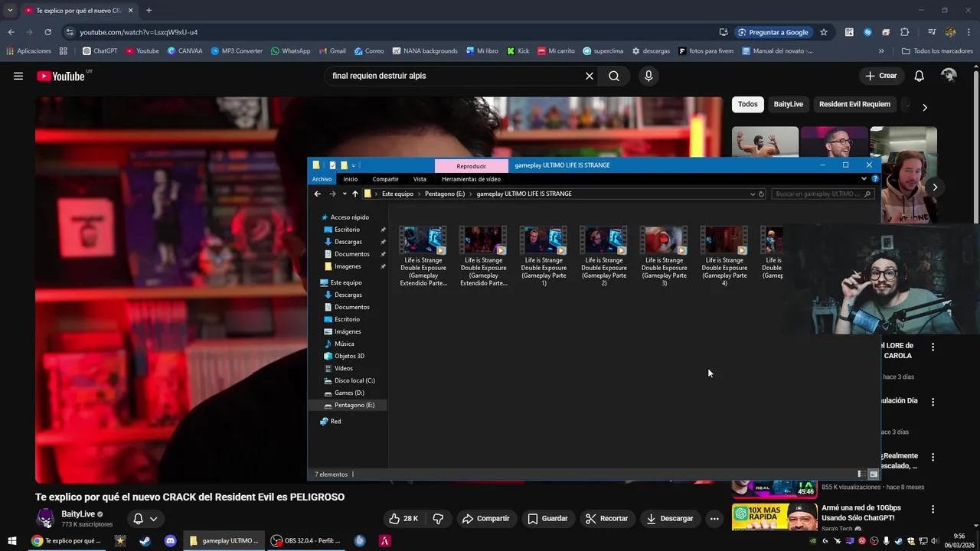Click the Explorer folder search field
Viewport: 980px width, 551px height.
[823, 194]
